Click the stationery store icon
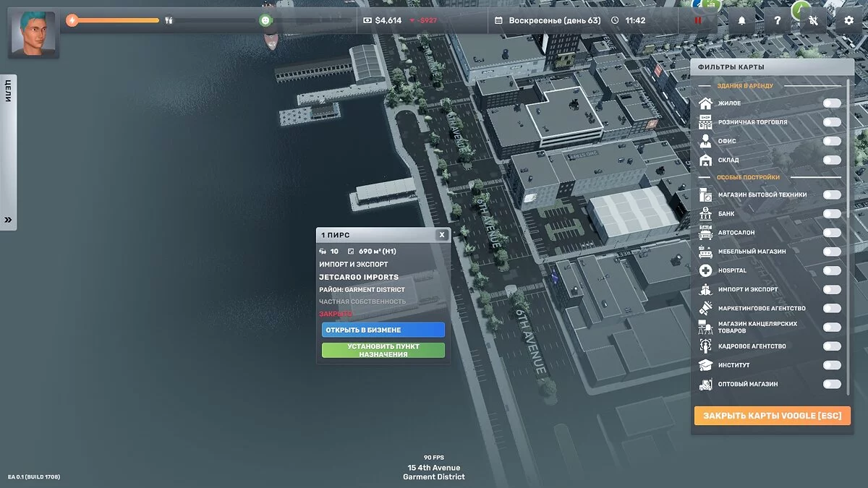The image size is (868, 488). [705, 328]
